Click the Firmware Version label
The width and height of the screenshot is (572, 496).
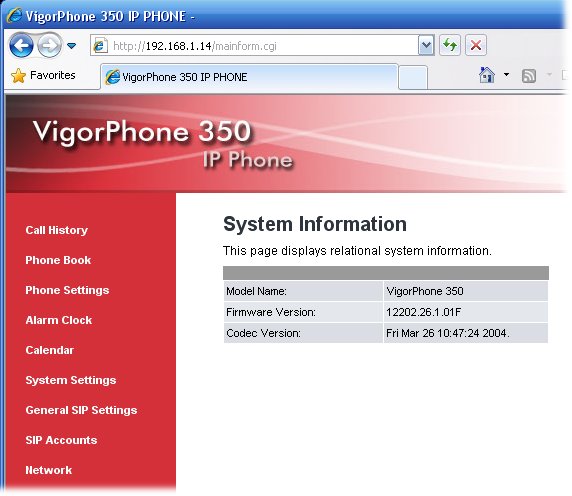(x=271, y=312)
